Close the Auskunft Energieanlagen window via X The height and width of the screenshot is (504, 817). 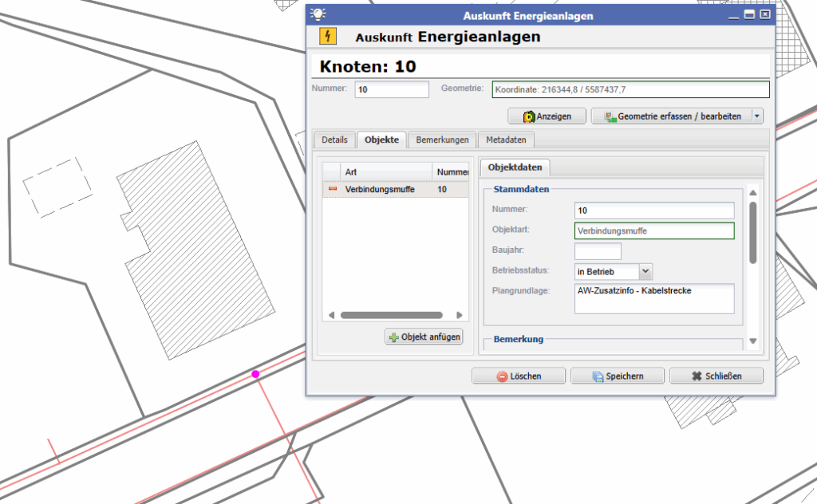(765, 14)
